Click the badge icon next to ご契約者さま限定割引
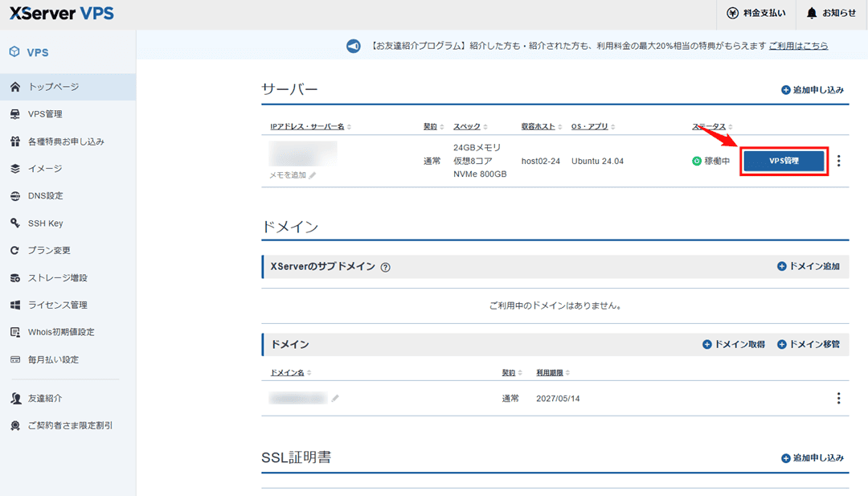The width and height of the screenshot is (868, 496). (x=15, y=426)
